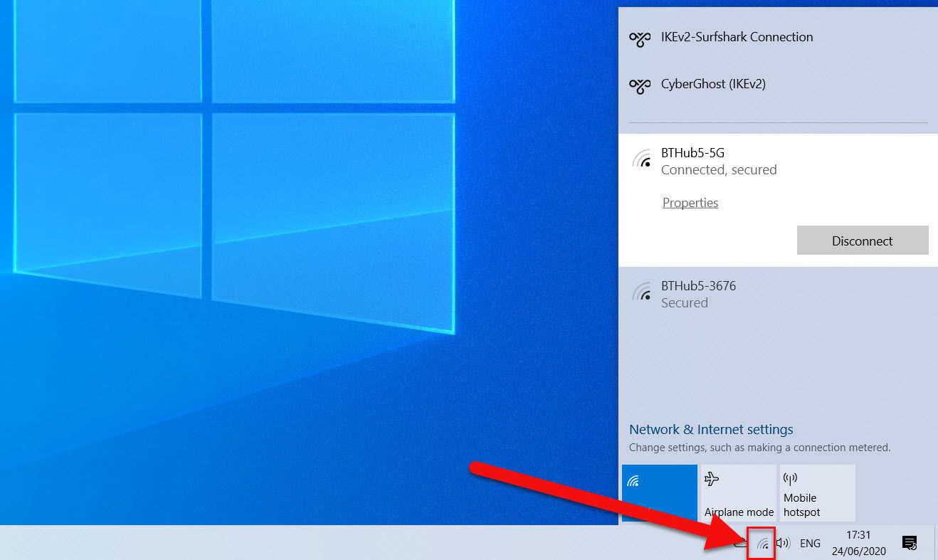Disconnect from BTHub5-5G
Viewport: 938px width, 560px height.
(x=863, y=240)
